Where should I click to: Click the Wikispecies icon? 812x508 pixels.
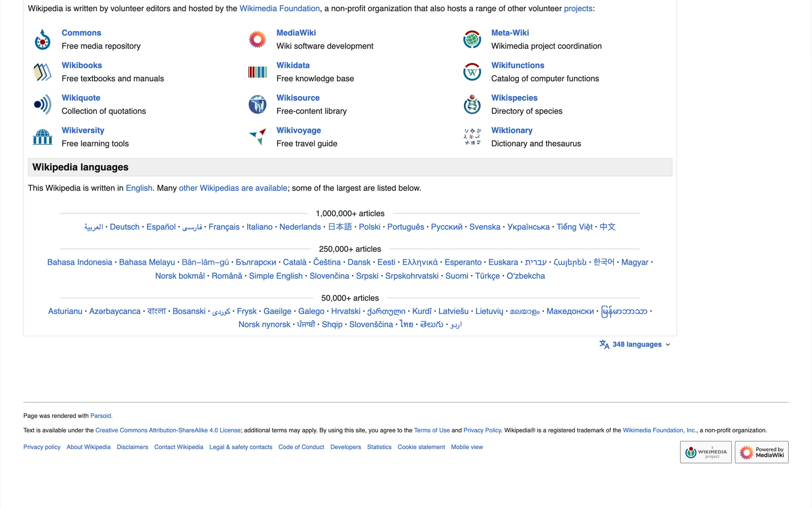pos(472,104)
